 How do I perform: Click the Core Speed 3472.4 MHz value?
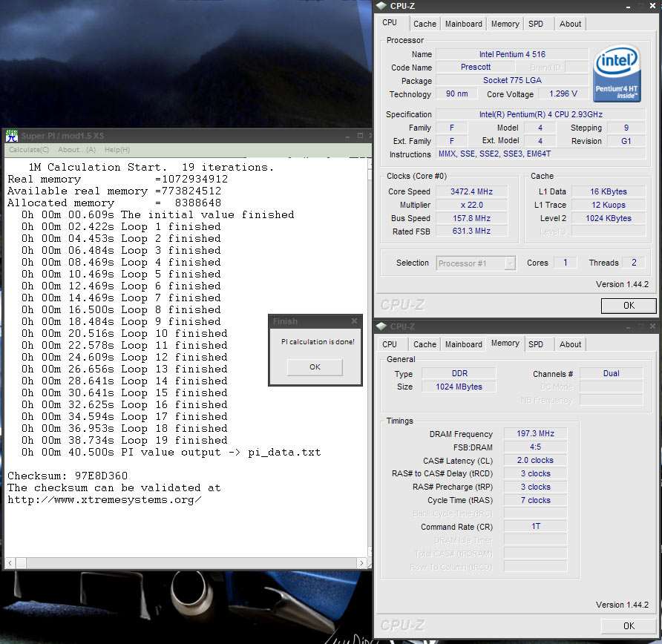click(471, 191)
